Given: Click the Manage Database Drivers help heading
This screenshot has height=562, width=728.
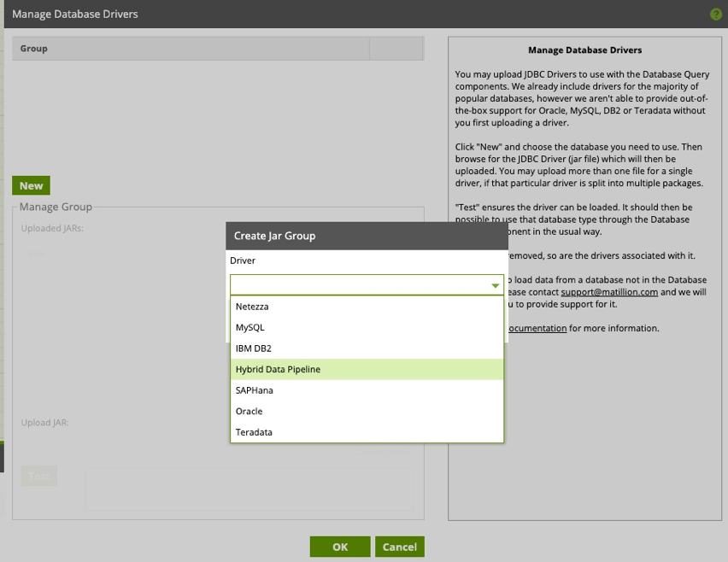Looking at the screenshot, I should pos(585,50).
